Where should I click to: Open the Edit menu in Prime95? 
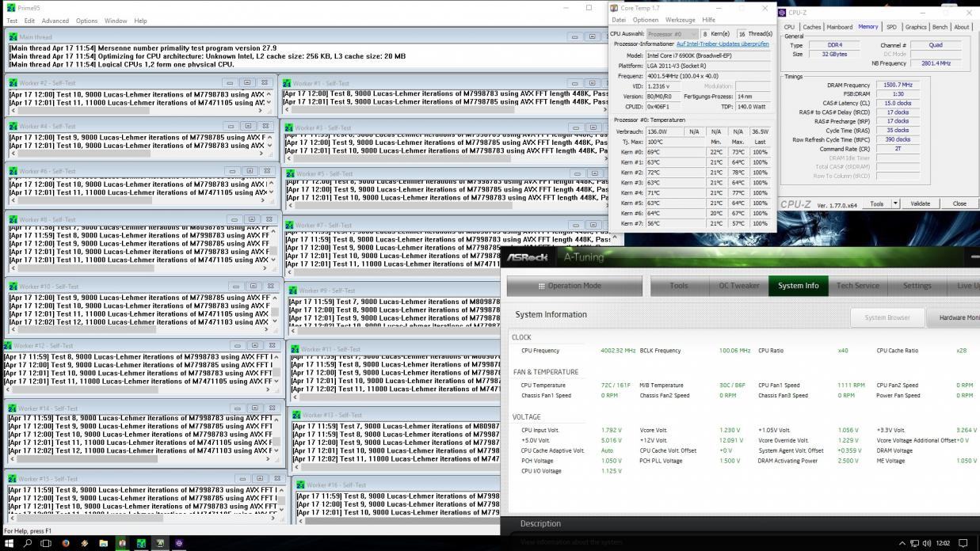coord(29,21)
